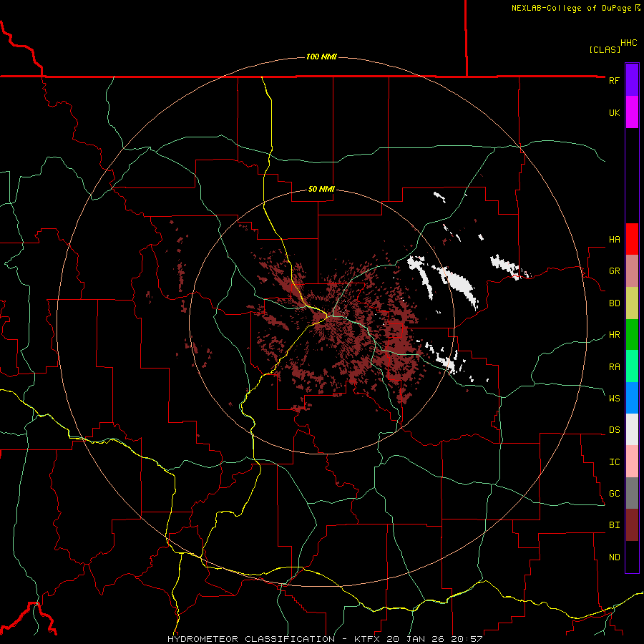Click the "HR" legend label
The height and width of the screenshot is (644, 644).
coord(614,335)
